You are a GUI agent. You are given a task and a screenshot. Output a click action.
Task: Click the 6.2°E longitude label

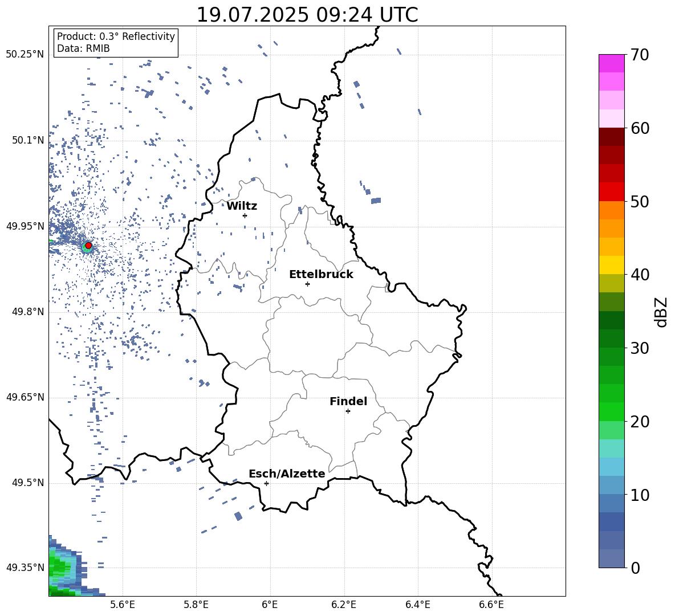[x=344, y=605]
